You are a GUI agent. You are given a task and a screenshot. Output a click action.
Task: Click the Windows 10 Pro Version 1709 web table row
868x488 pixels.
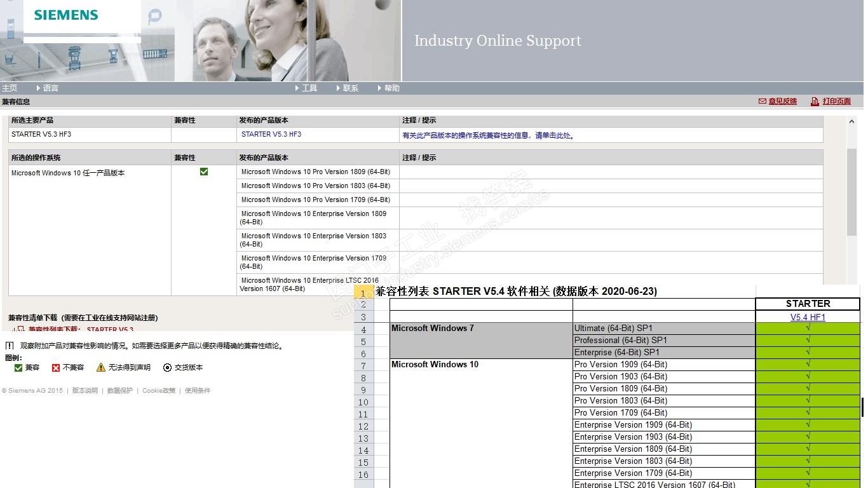[529, 200]
